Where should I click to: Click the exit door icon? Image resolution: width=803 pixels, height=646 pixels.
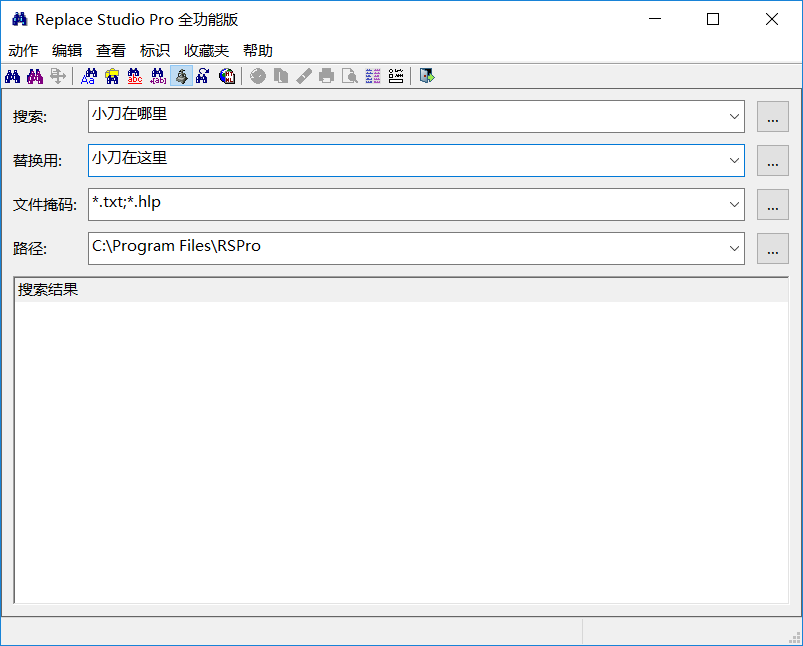[x=427, y=76]
